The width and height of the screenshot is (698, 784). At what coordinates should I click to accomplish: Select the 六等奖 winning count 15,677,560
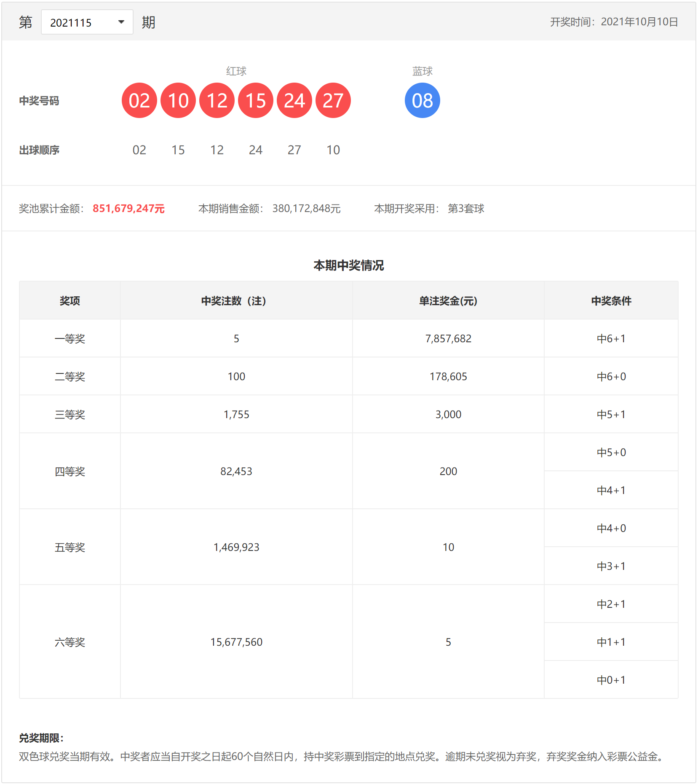[x=236, y=642]
